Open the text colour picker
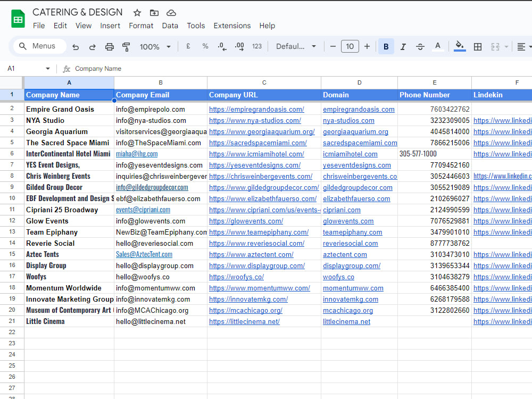This screenshot has width=532, height=399. (x=438, y=46)
